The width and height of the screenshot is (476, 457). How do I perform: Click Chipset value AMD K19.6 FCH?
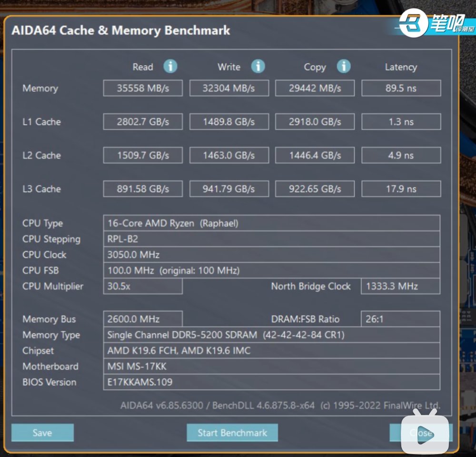(x=272, y=350)
